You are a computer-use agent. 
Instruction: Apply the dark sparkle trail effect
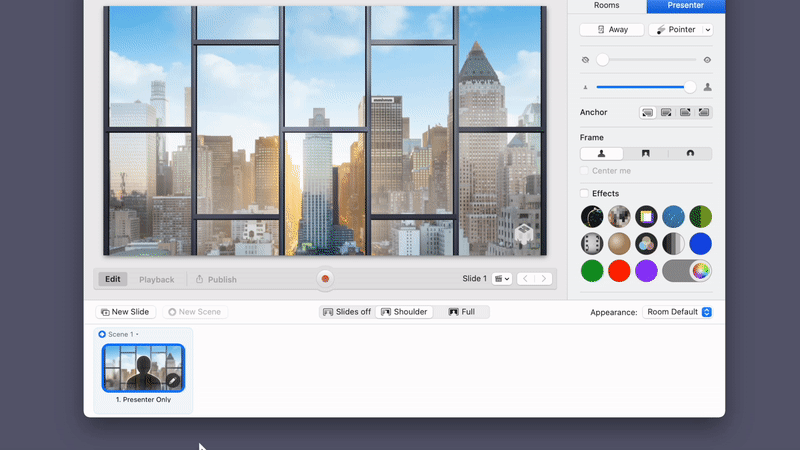[592, 217]
